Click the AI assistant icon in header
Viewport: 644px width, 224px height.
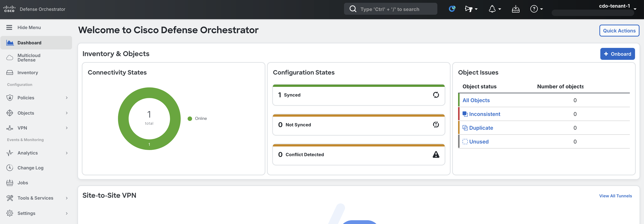452,9
